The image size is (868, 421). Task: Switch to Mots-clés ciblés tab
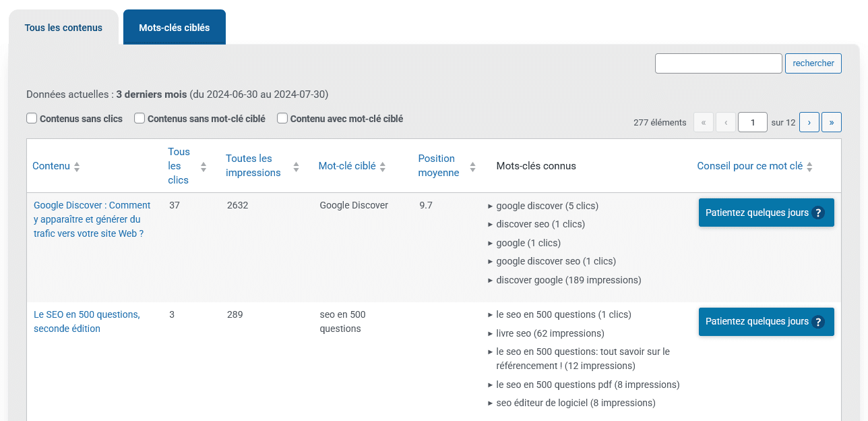click(x=175, y=28)
